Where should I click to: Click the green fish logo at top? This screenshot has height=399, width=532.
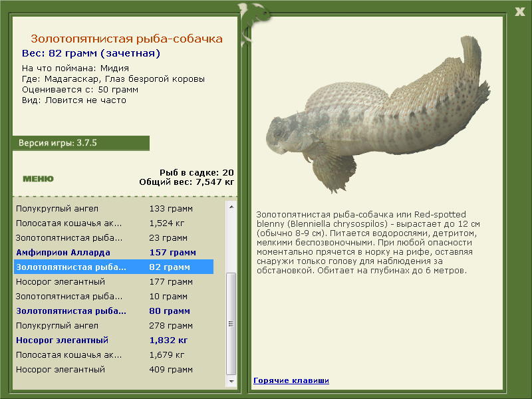[253, 23]
